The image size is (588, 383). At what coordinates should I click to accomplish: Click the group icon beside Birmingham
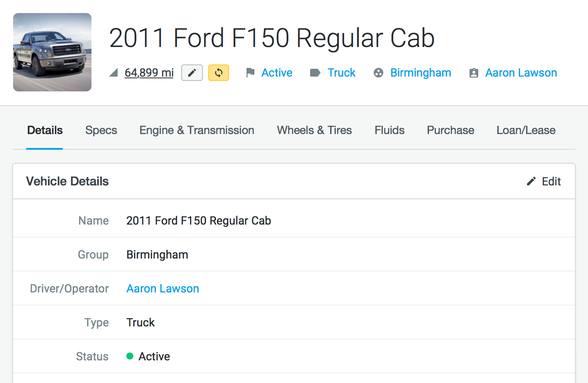378,73
